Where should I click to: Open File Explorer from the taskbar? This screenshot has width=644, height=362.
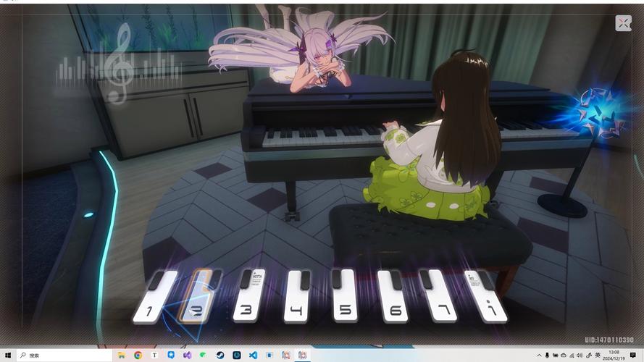pyautogui.click(x=122, y=355)
